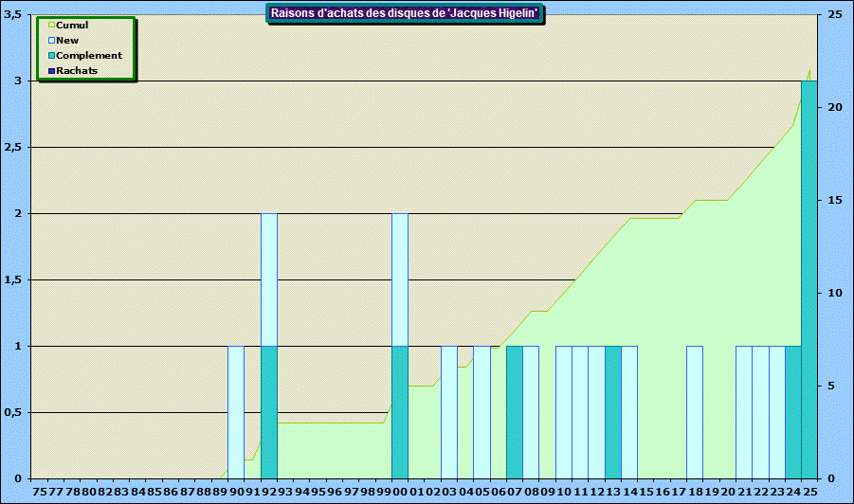Select the Rachats legend entry label

[x=77, y=71]
